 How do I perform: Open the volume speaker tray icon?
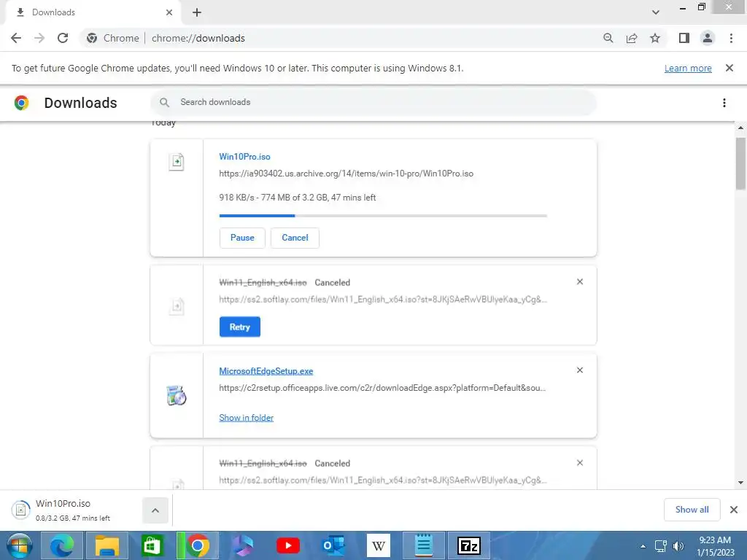click(x=678, y=546)
